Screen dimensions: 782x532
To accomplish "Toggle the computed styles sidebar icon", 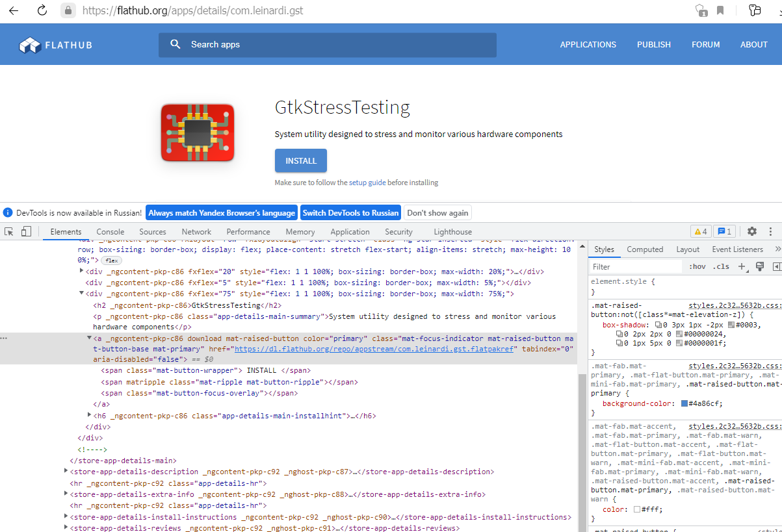I will click(x=777, y=266).
